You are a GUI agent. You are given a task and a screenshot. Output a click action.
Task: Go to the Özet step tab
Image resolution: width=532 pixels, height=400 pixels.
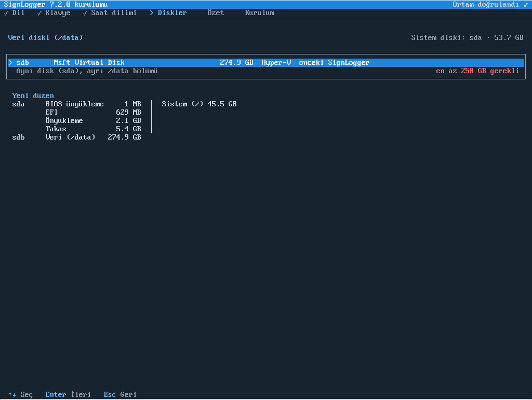pyautogui.click(x=215, y=13)
